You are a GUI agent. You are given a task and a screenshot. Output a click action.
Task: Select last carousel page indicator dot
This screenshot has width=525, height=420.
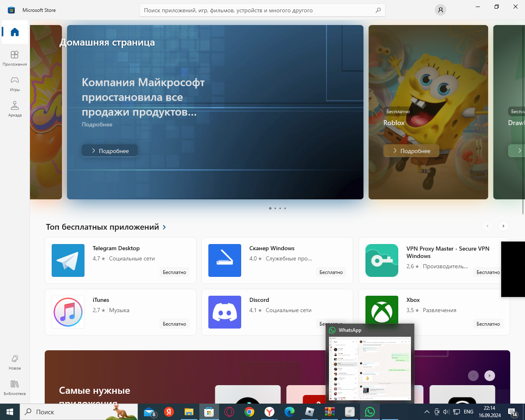click(285, 208)
